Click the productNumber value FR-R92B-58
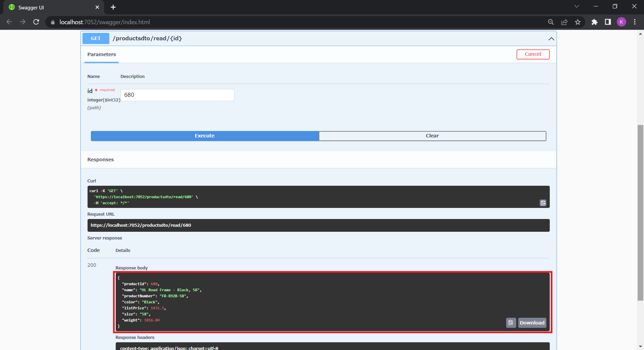This screenshot has width=644, height=350. point(173,296)
